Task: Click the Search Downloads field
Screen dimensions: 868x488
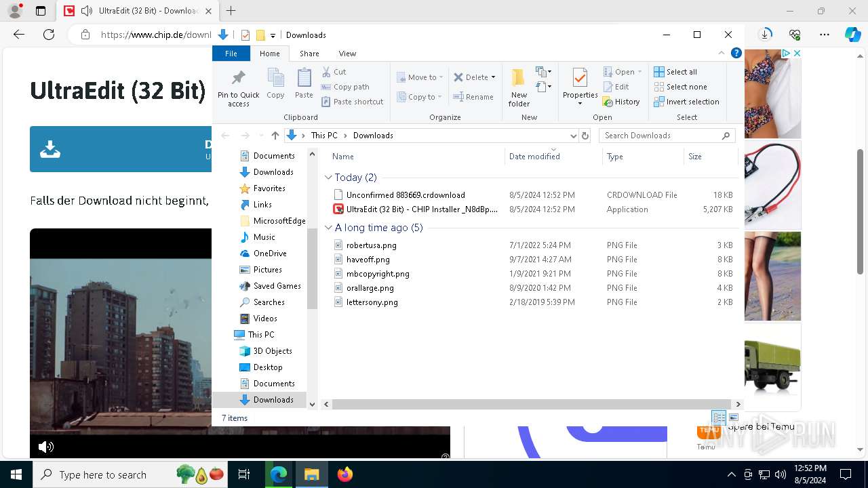Action: click(667, 136)
